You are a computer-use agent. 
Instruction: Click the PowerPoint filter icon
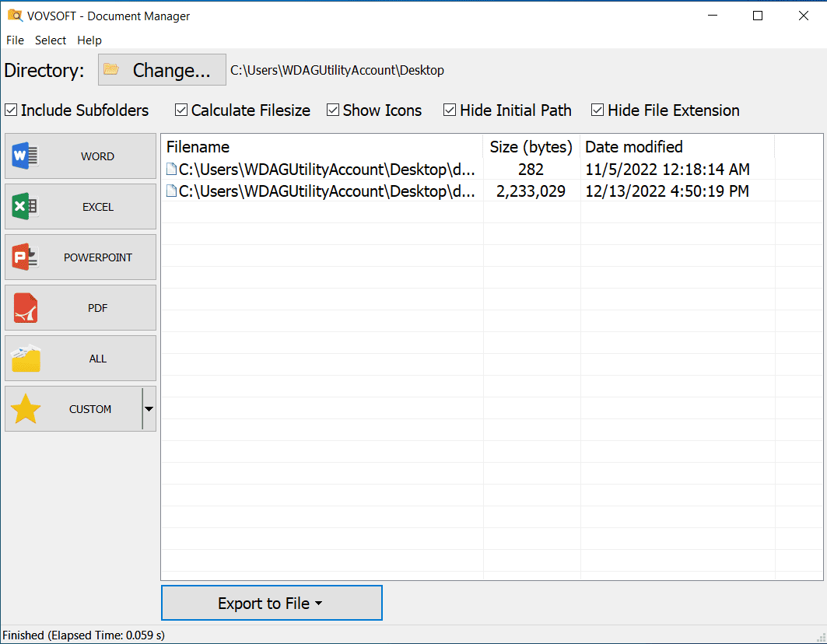(25, 257)
